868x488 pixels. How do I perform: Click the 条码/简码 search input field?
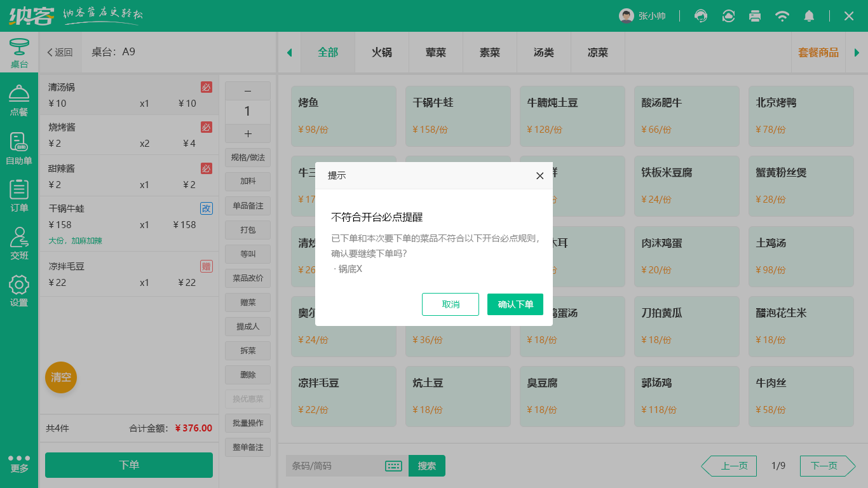[334, 466]
